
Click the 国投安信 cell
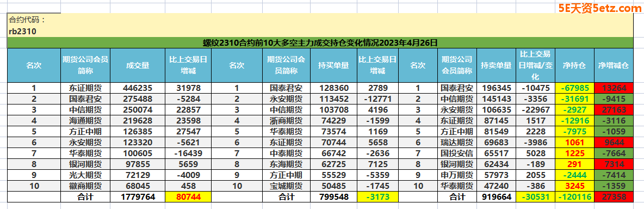(x=457, y=153)
